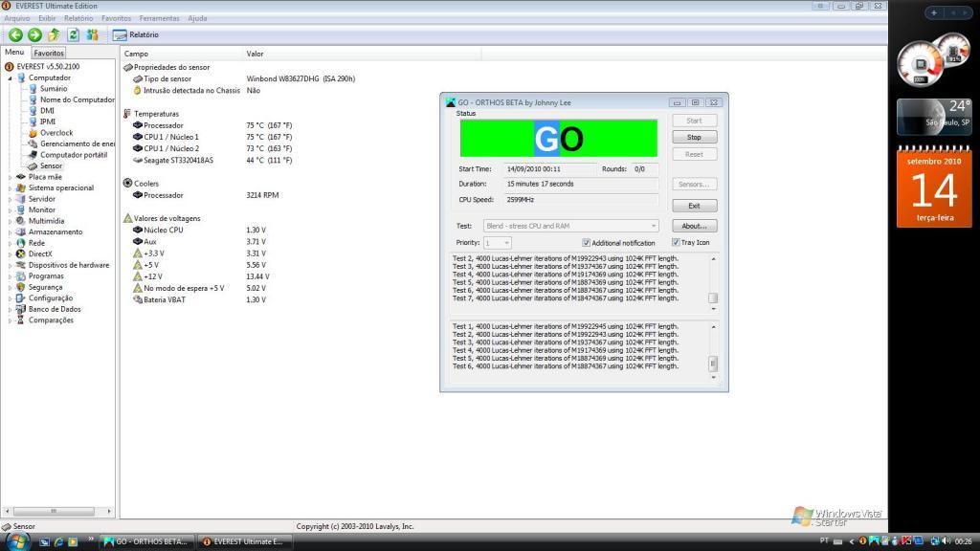Expand the Monitor tree node
Screen dimensions: 980x551
pyautogui.click(x=10, y=209)
